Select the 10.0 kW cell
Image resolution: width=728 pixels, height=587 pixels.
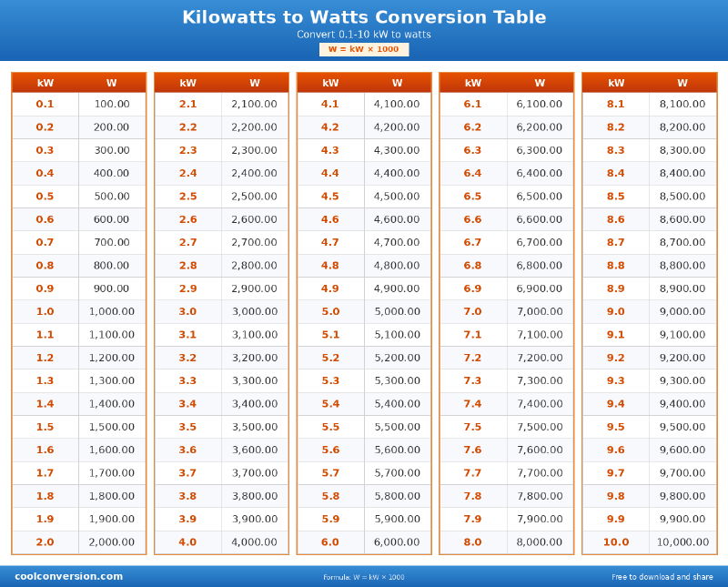coord(616,542)
